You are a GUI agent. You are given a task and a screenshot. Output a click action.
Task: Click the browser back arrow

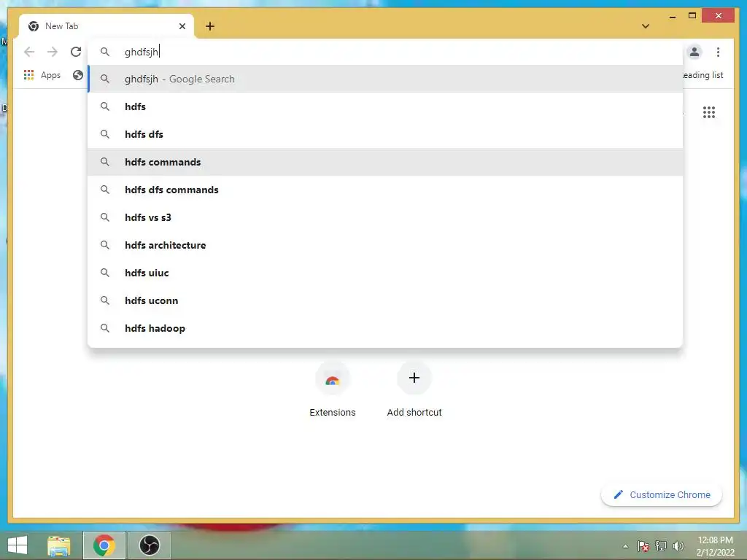[29, 52]
